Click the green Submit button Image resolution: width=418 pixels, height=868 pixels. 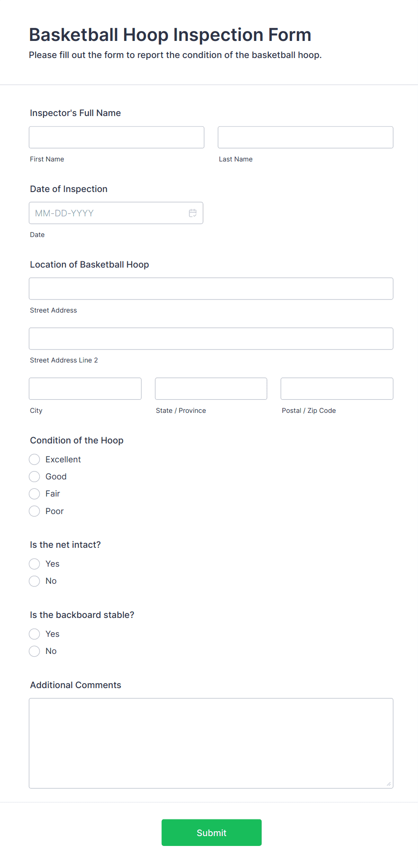[x=212, y=832]
